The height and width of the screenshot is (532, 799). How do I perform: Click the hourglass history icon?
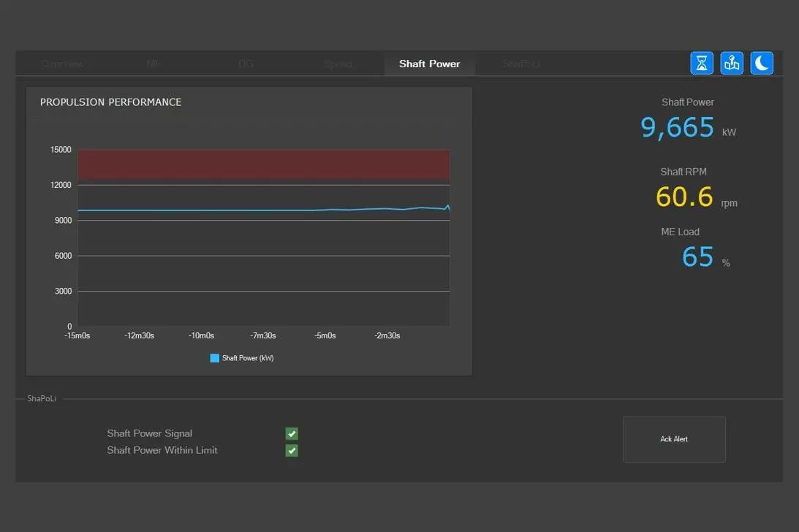pos(702,63)
